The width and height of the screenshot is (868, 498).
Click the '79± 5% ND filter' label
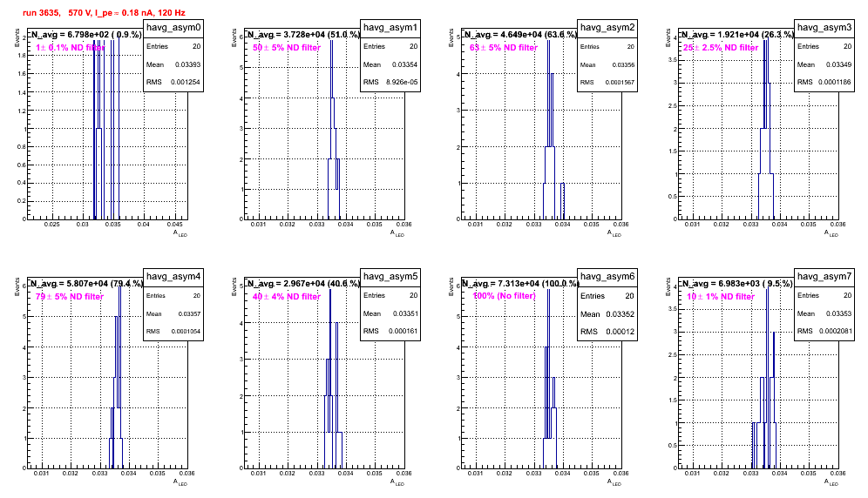pyautogui.click(x=70, y=297)
